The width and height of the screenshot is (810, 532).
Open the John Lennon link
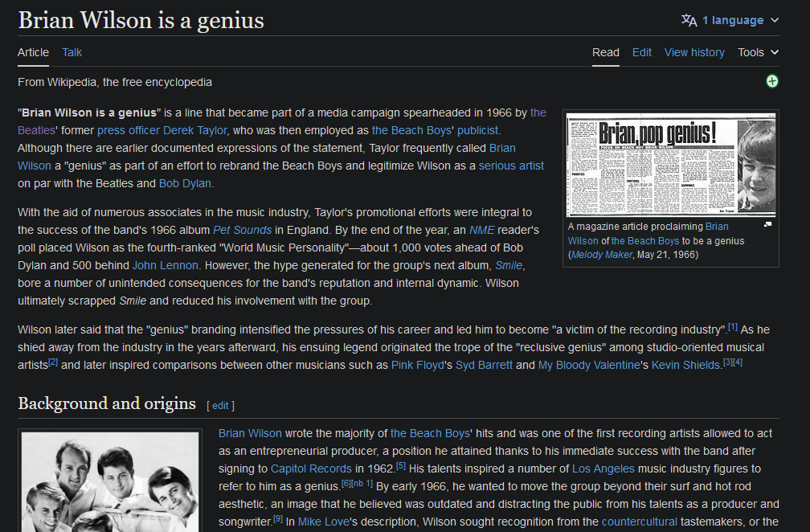tap(166, 265)
